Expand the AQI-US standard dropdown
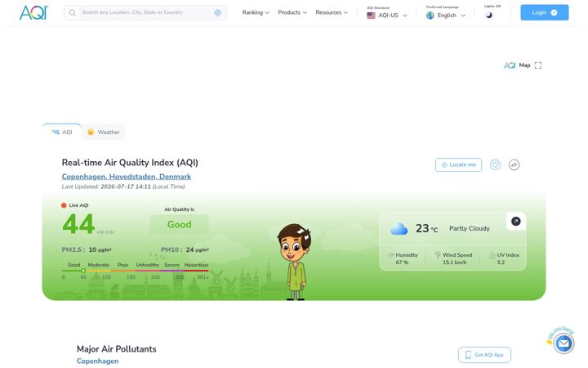The height and width of the screenshot is (368, 588). (387, 16)
